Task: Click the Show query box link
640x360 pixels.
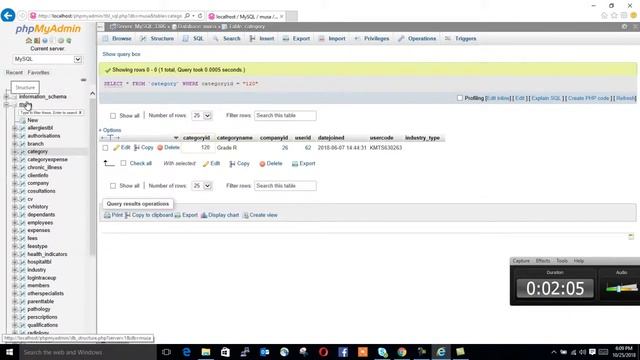Action: point(121,54)
